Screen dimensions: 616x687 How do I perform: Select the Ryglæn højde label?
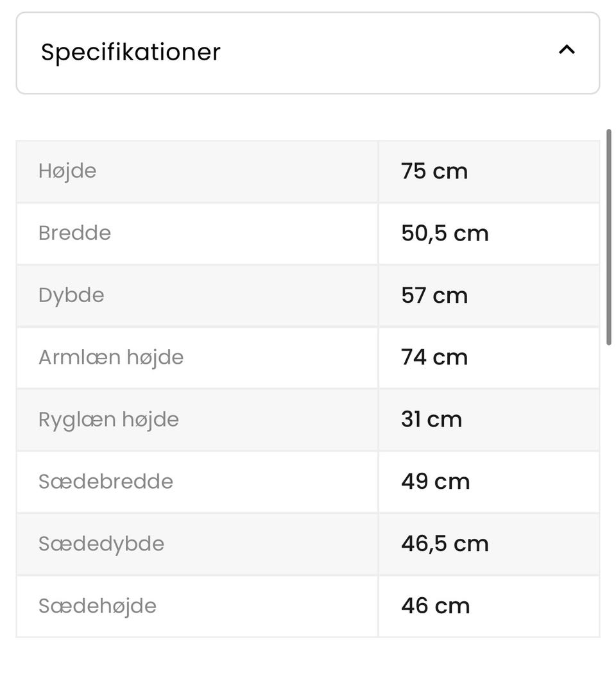108,420
